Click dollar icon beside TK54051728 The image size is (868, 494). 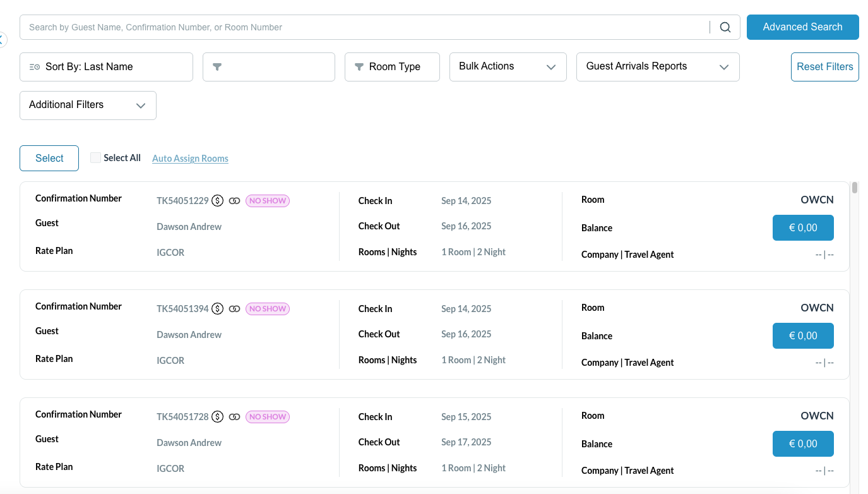click(218, 417)
